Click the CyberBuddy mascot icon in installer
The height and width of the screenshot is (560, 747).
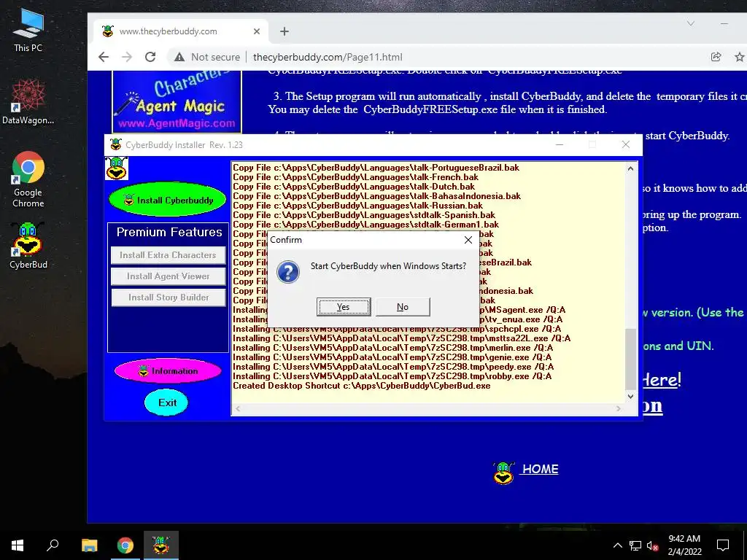tap(117, 168)
